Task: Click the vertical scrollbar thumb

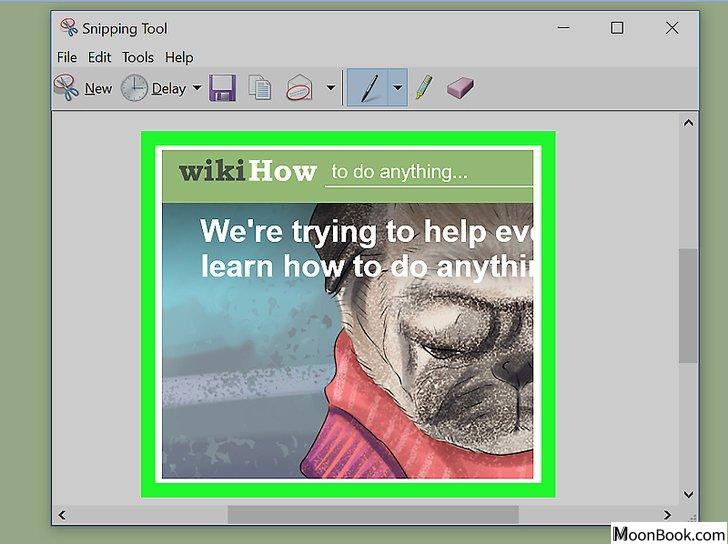Action: click(x=689, y=306)
